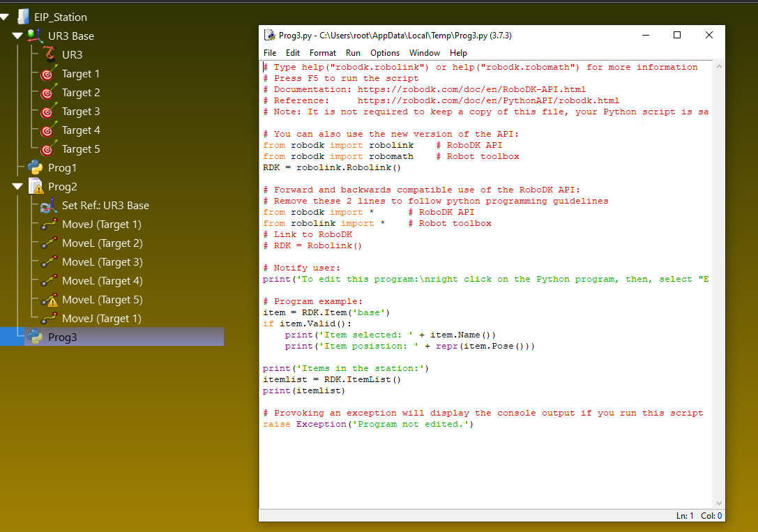Place cursor on 'raise Exception' line
This screenshot has width=758, height=532.
click(368, 424)
